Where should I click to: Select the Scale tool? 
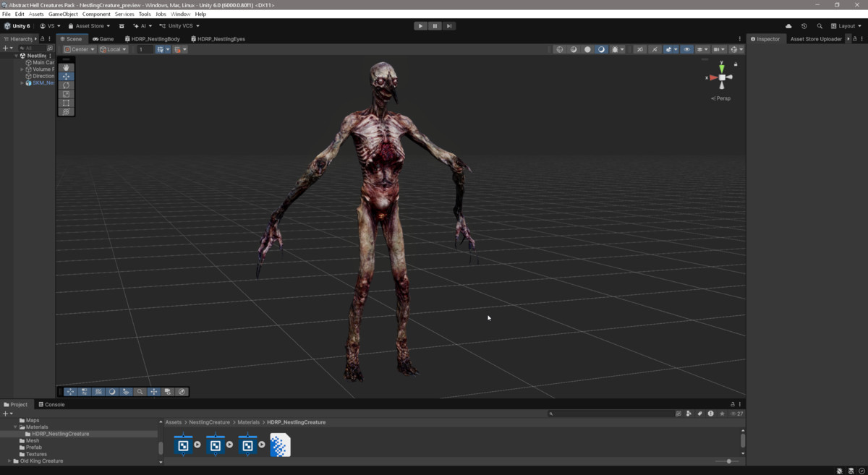click(x=67, y=94)
